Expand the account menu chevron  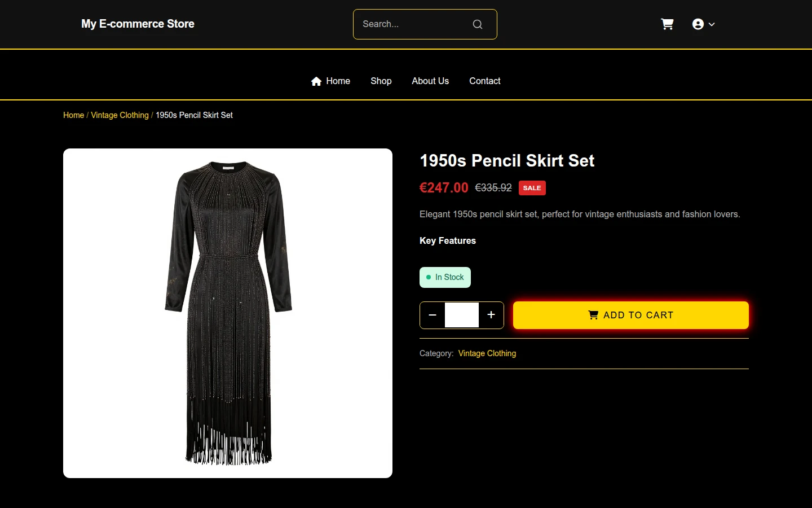(712, 24)
